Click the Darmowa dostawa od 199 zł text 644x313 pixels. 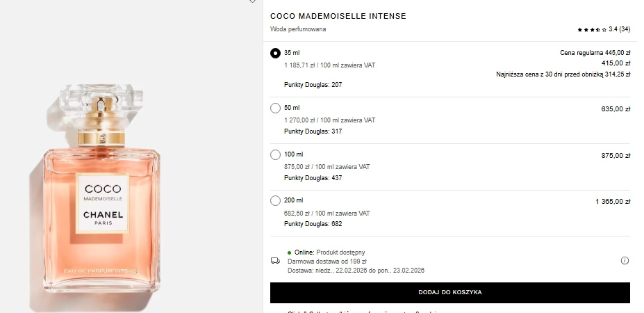tap(322, 262)
